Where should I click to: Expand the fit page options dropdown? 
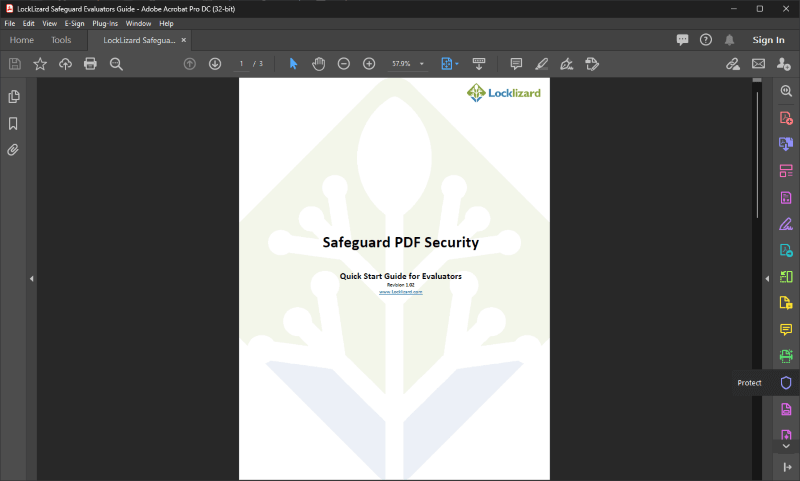point(457,64)
